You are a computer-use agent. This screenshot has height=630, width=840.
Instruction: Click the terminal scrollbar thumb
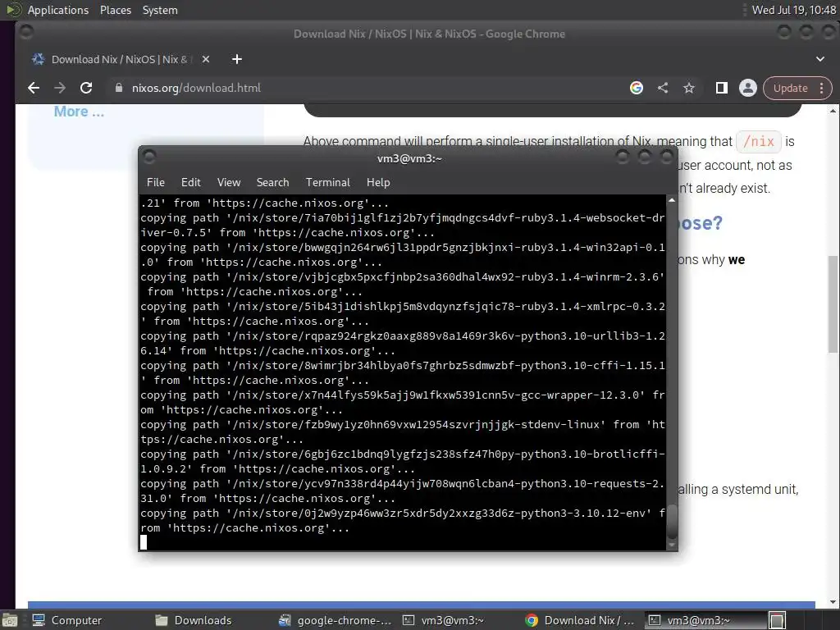(672, 521)
